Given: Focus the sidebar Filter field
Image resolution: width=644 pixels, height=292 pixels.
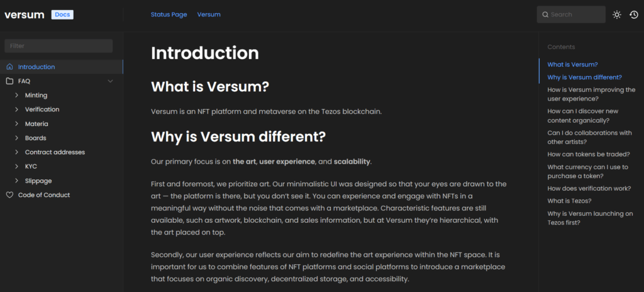Looking at the screenshot, I should point(58,46).
